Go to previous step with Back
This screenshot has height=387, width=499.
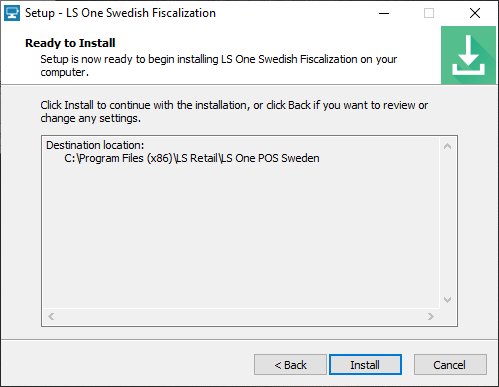(x=290, y=365)
